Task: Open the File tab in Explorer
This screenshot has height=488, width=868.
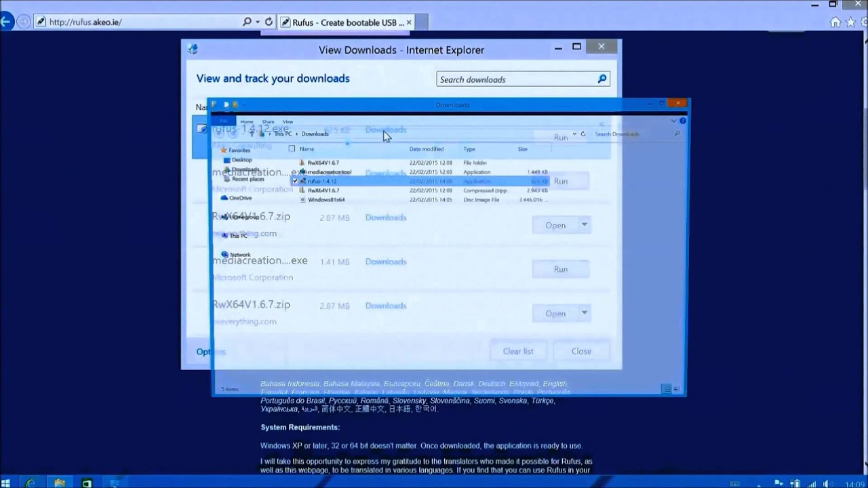Action: [x=223, y=121]
